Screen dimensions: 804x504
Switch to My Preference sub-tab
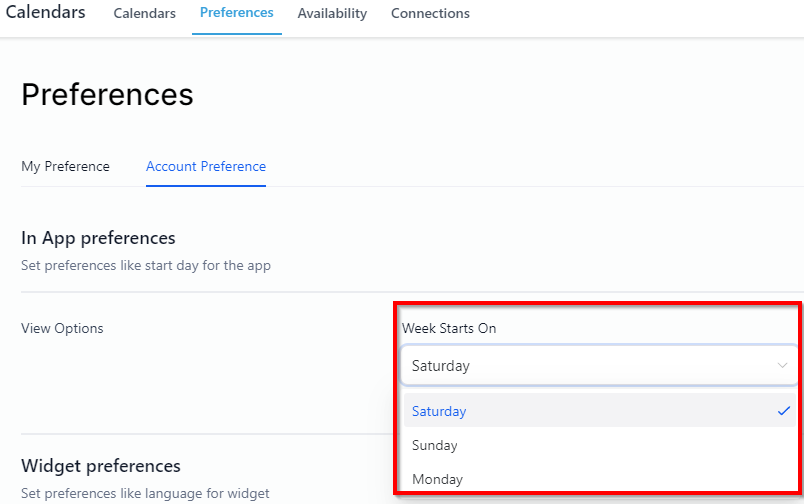pos(65,166)
